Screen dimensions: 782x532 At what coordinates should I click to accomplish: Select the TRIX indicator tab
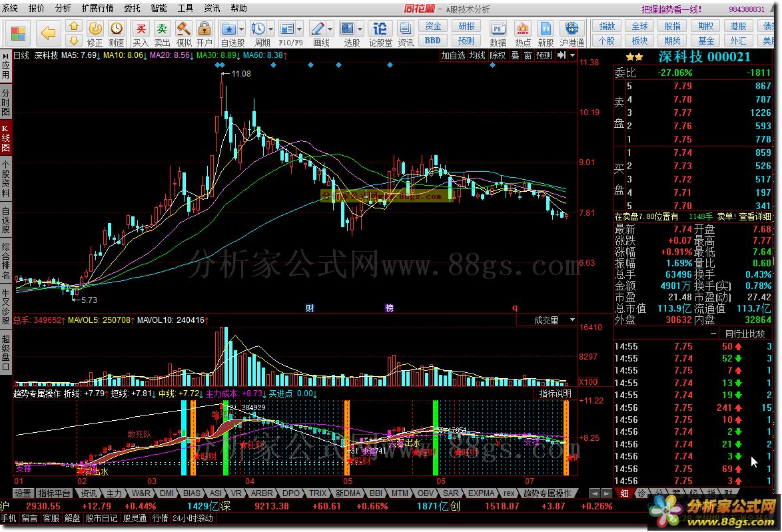click(318, 493)
